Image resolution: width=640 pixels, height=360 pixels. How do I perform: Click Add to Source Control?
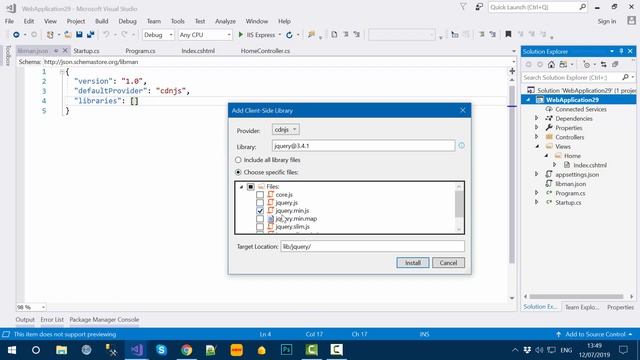coord(595,334)
